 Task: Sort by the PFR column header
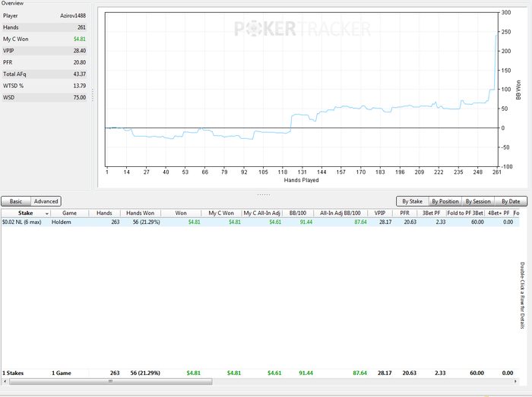(404, 213)
